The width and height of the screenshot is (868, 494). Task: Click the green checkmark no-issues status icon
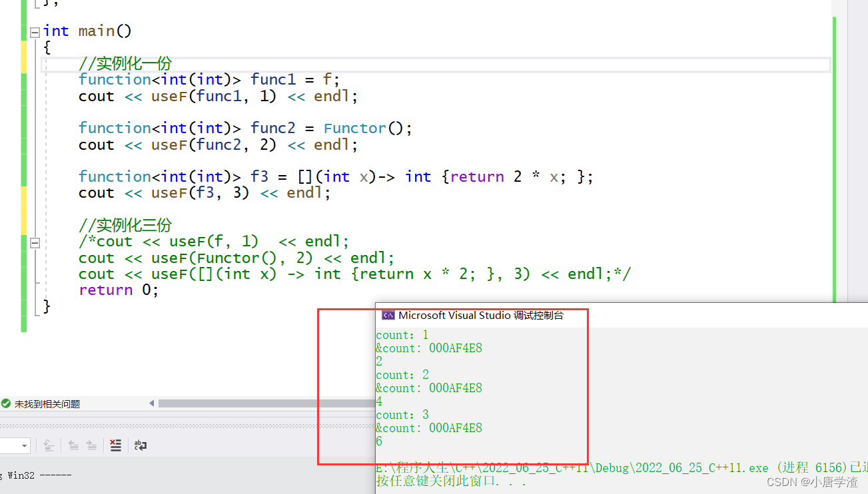(6, 403)
